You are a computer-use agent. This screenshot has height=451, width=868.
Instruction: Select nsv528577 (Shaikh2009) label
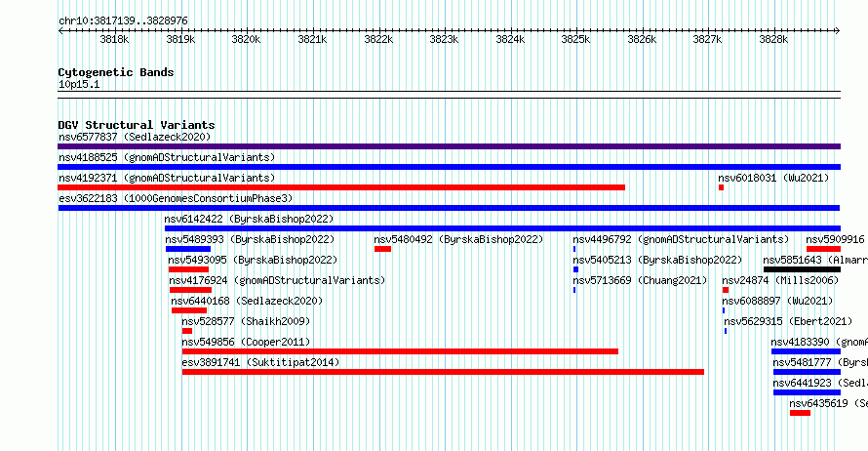coord(246,321)
